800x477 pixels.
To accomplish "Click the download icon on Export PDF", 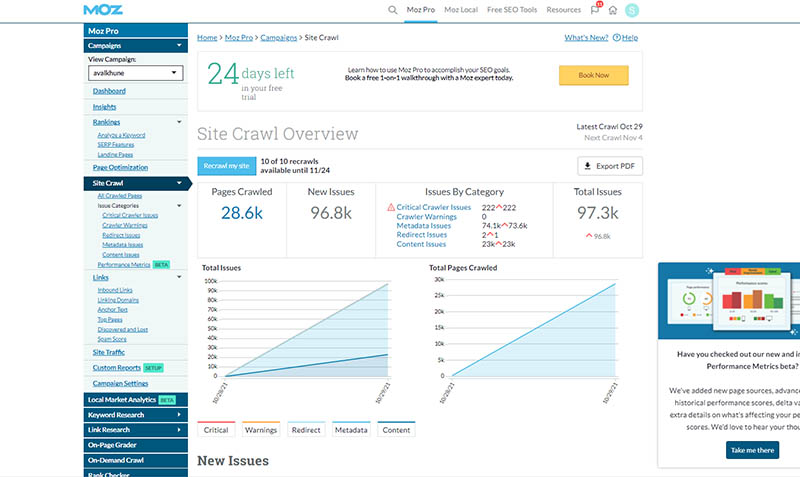I will pyautogui.click(x=587, y=166).
